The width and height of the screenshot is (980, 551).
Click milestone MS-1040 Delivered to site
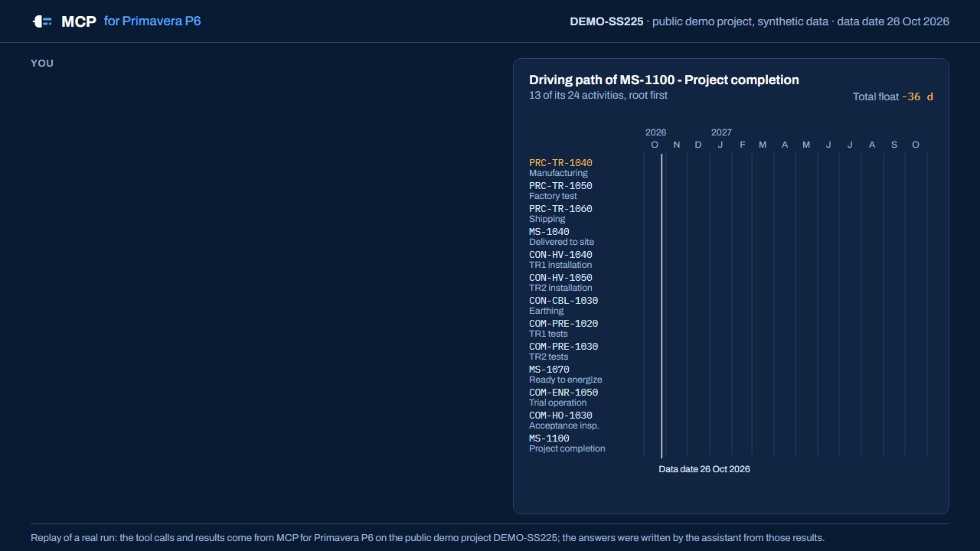pos(561,236)
